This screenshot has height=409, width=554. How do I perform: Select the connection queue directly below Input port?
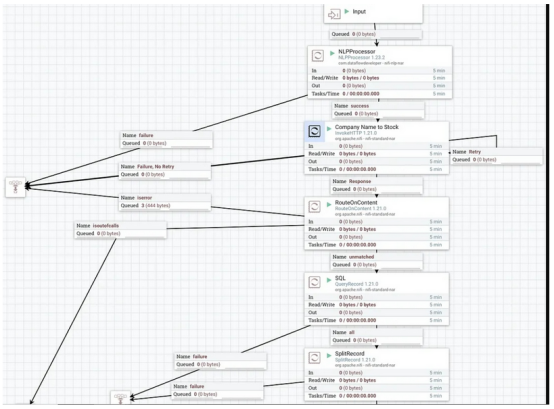376,34
